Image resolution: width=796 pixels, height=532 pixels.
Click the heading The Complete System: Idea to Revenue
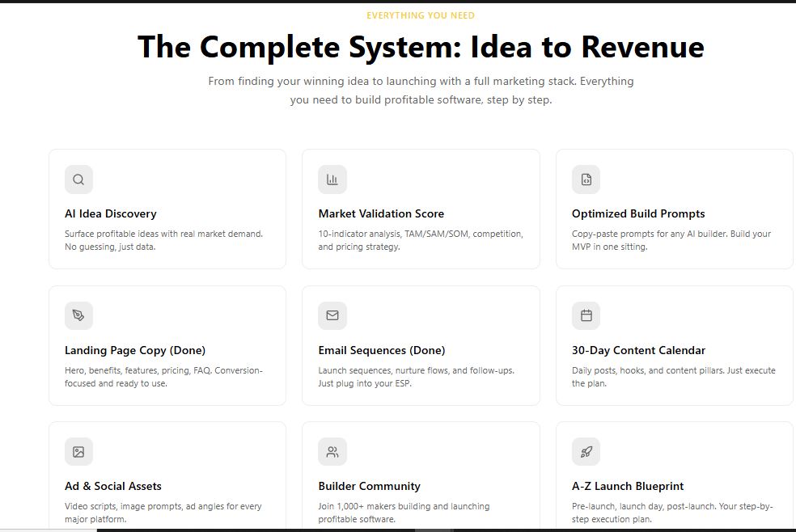click(421, 47)
